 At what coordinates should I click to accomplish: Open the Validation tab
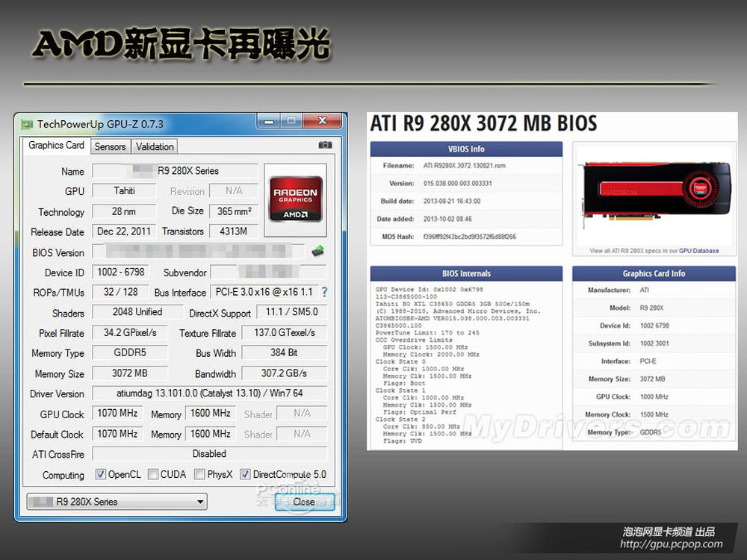coord(155,146)
